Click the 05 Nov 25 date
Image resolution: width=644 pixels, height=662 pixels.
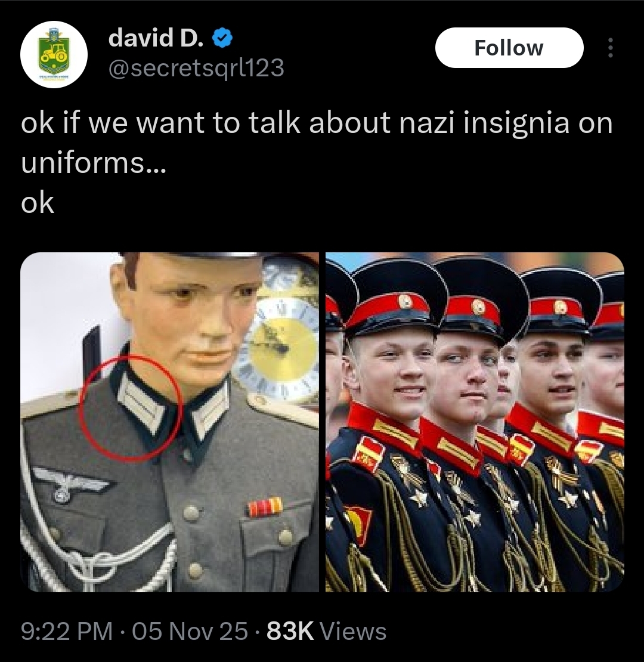tap(190, 631)
